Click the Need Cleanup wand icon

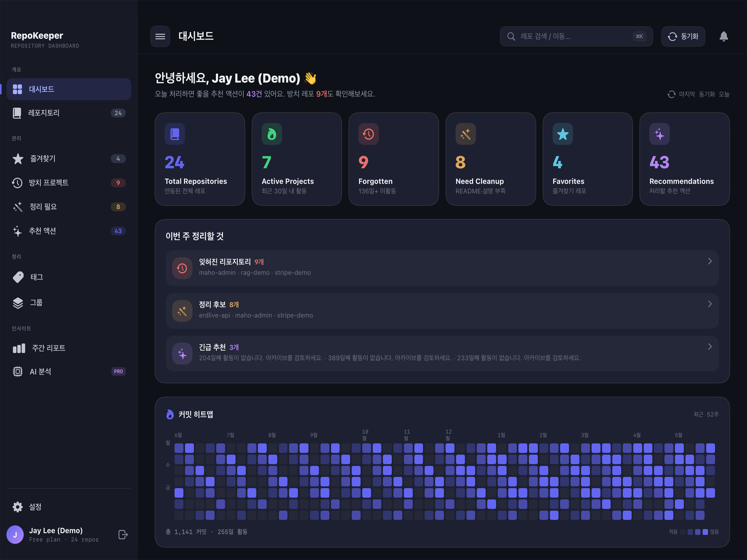coord(466,134)
